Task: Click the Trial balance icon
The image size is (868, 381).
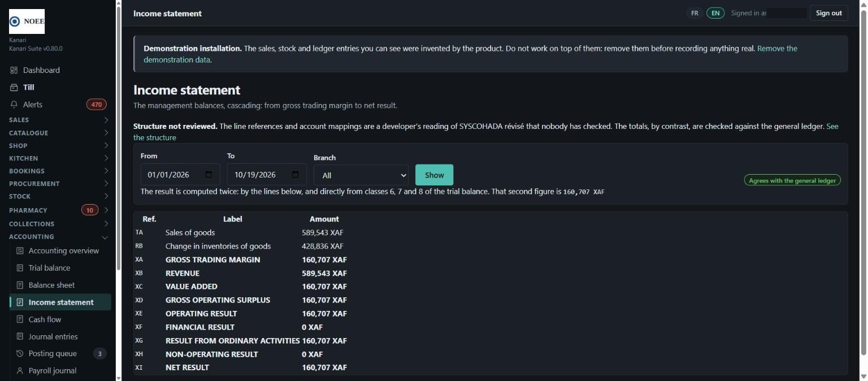Action: coord(20,268)
